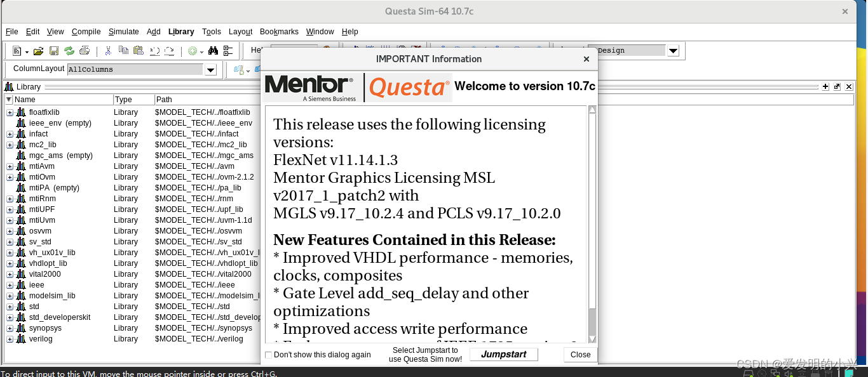Screen dimensions: 868x377
Task: Open the Tools menu
Action: pyautogui.click(x=212, y=32)
